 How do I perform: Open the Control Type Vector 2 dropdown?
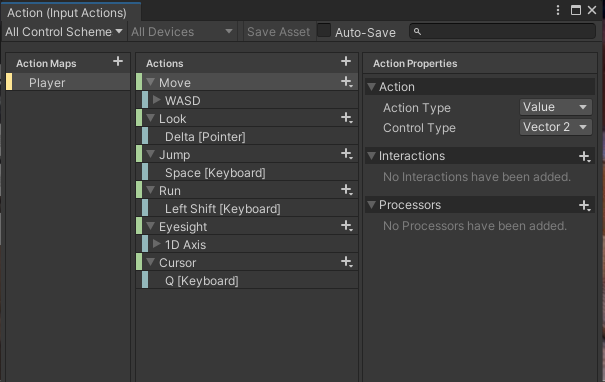[x=556, y=127]
